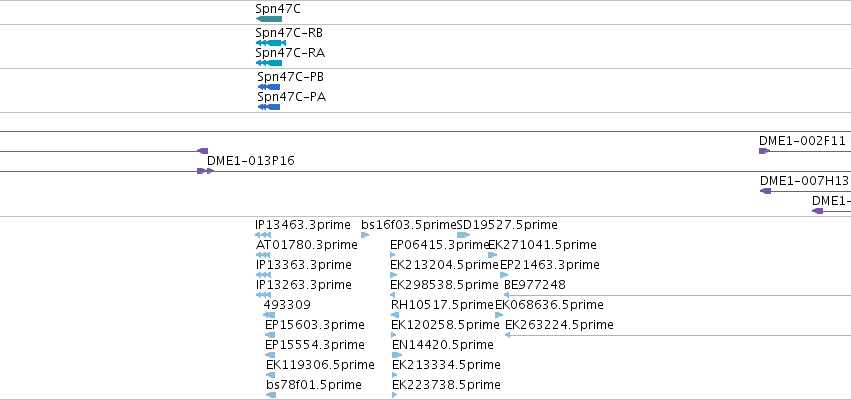Image resolution: width=851 pixels, height=400 pixels.
Task: Click the SD19527.5prime label
Action: coord(507,225)
